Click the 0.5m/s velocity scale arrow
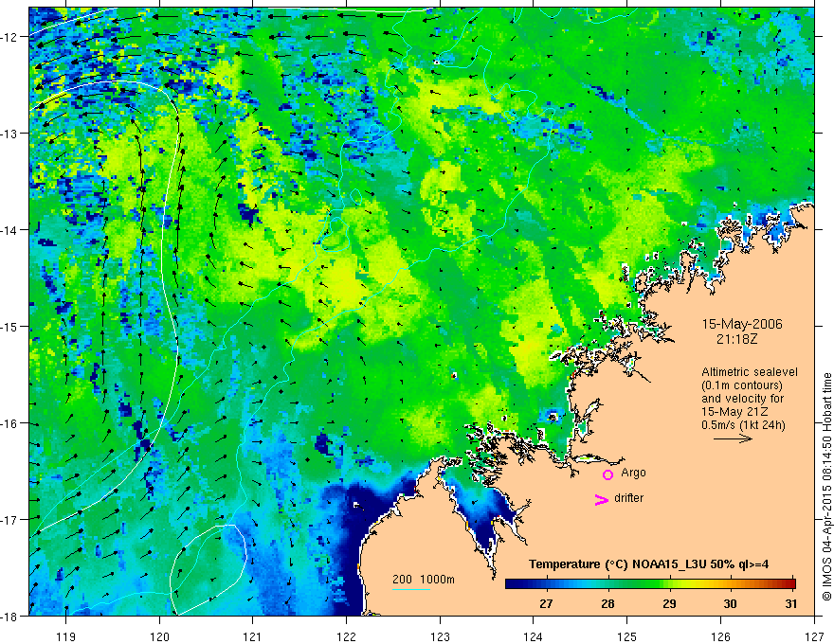 click(733, 438)
